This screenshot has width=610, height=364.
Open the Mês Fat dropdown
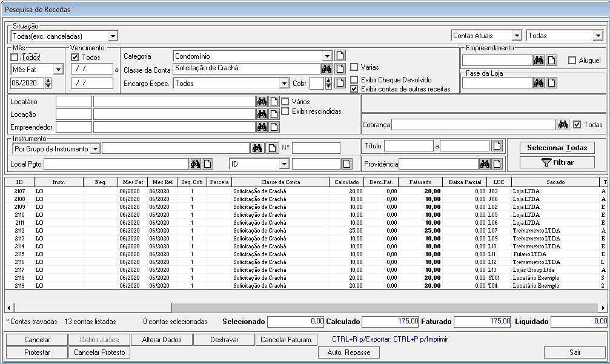(x=58, y=70)
